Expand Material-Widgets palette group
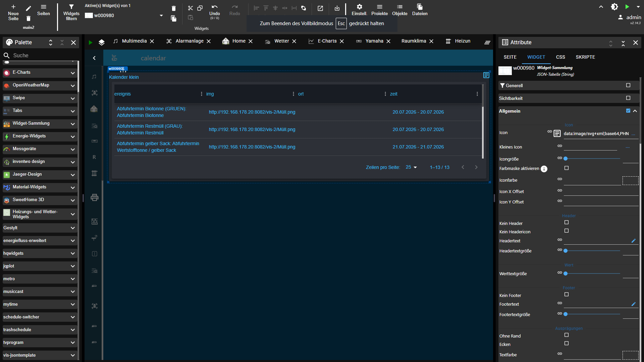This screenshot has height=362, width=644. tap(40, 187)
